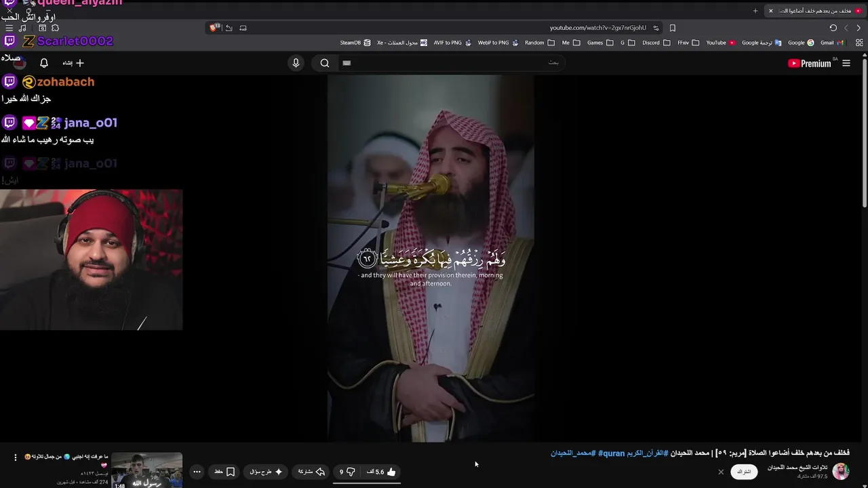
Task: Open the channel name تلاوات الشيخ محمد اللحيدان
Action: (797, 468)
